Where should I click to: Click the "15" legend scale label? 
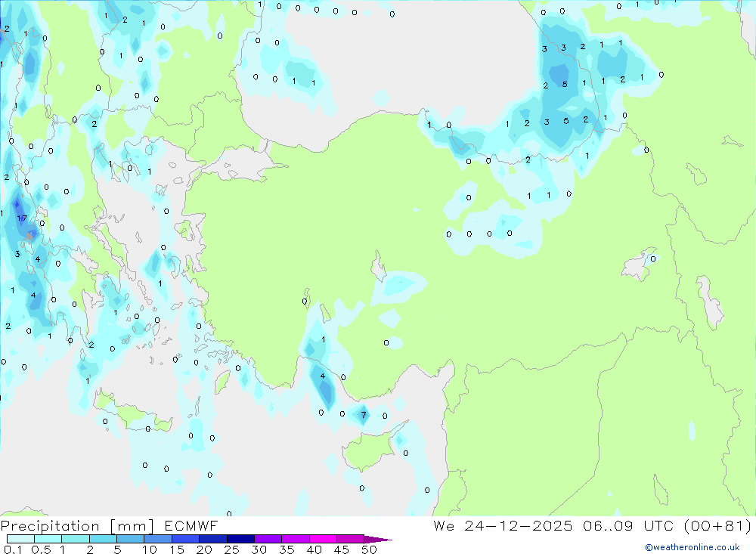coord(177,549)
